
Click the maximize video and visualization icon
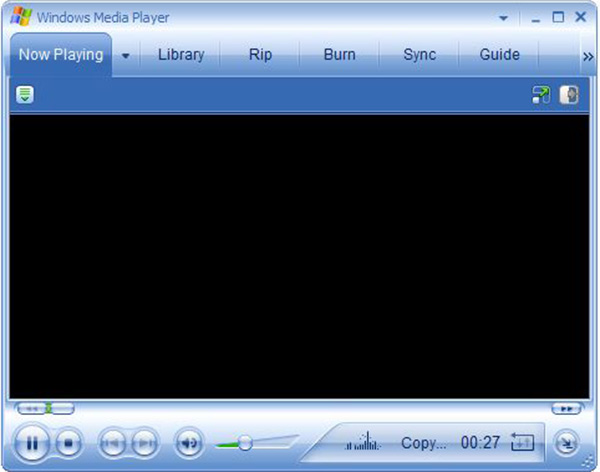tap(541, 95)
